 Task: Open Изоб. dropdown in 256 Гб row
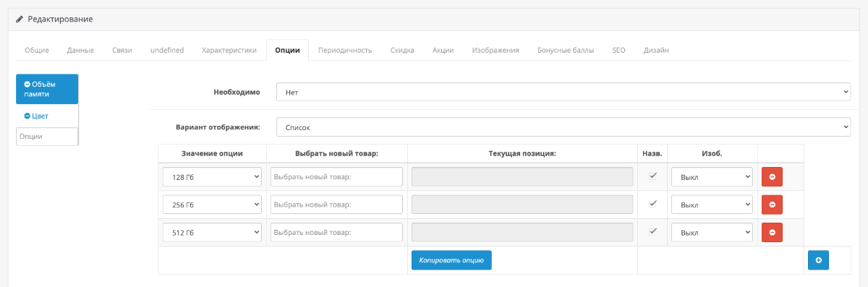coord(712,205)
